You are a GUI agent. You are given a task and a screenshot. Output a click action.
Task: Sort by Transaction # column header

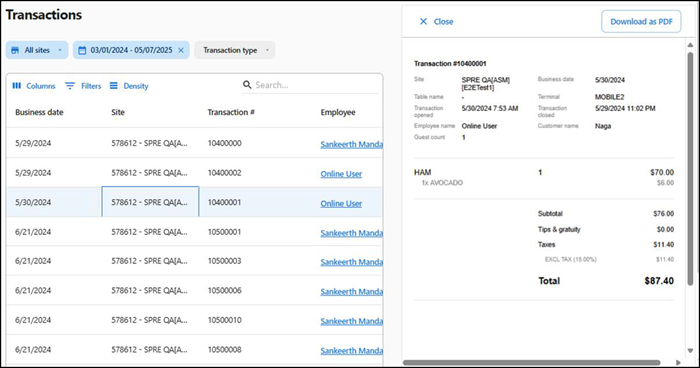(231, 112)
